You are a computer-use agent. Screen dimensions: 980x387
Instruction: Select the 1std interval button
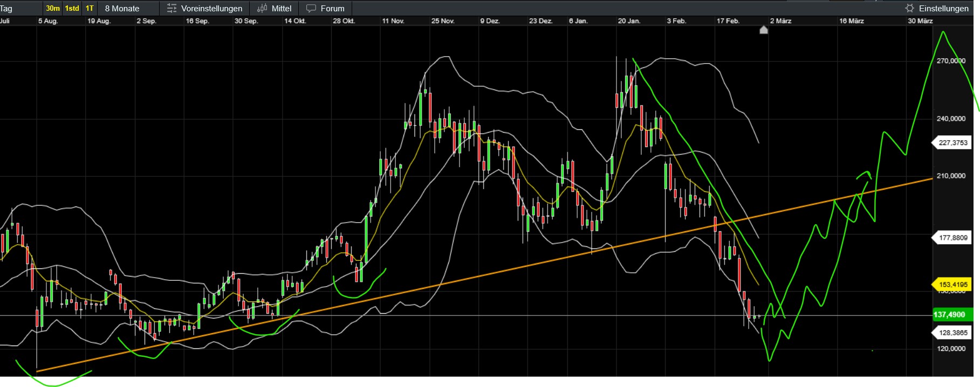pos(72,8)
